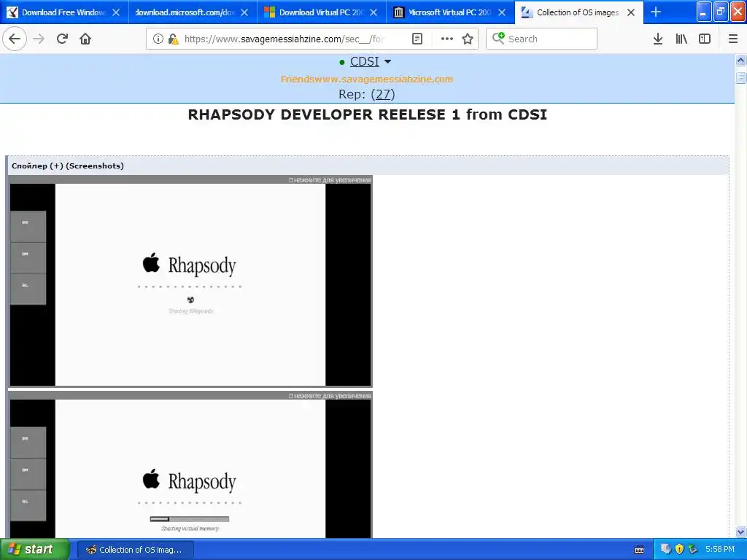
Task: Open page actions three-dot menu
Action: pyautogui.click(x=447, y=39)
